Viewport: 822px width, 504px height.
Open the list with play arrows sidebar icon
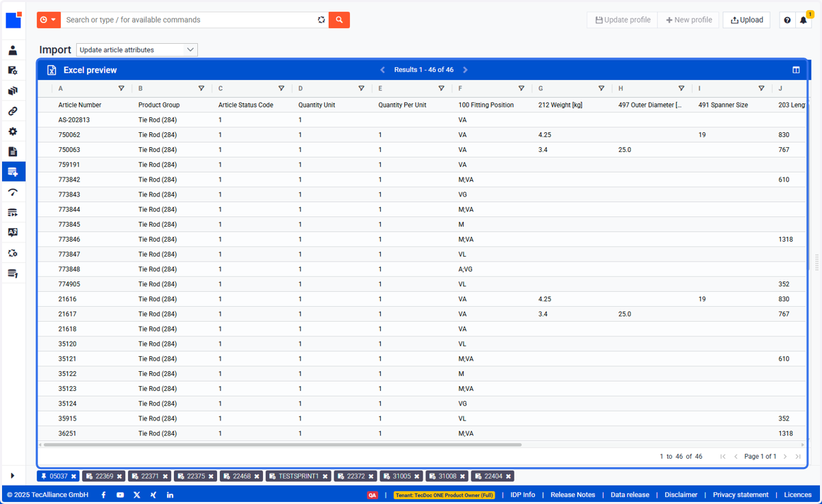(12, 213)
